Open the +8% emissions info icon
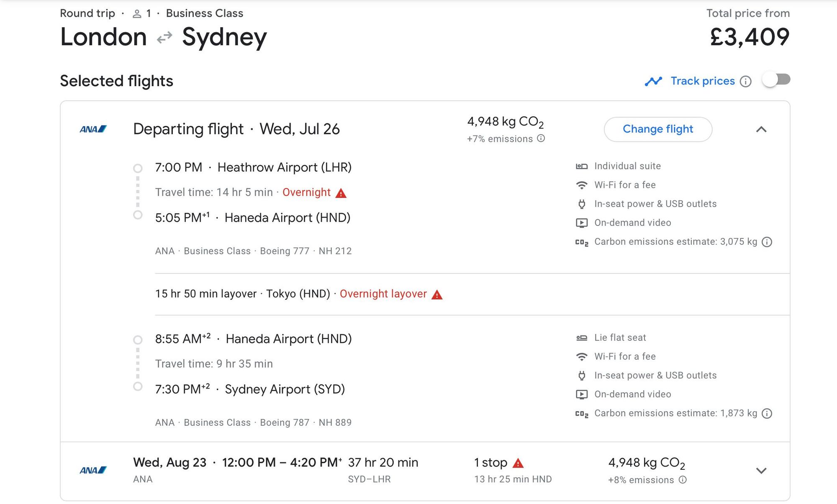 pos(683,480)
